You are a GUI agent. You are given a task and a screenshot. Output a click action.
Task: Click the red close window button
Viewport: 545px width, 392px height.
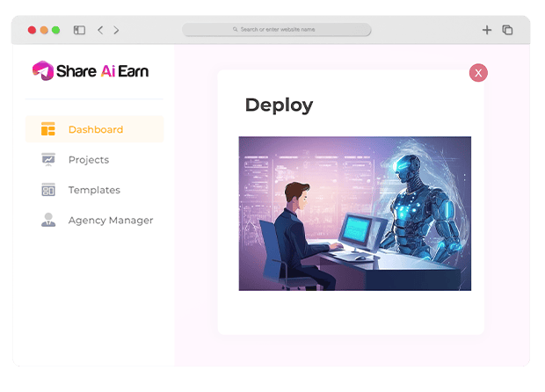click(33, 30)
